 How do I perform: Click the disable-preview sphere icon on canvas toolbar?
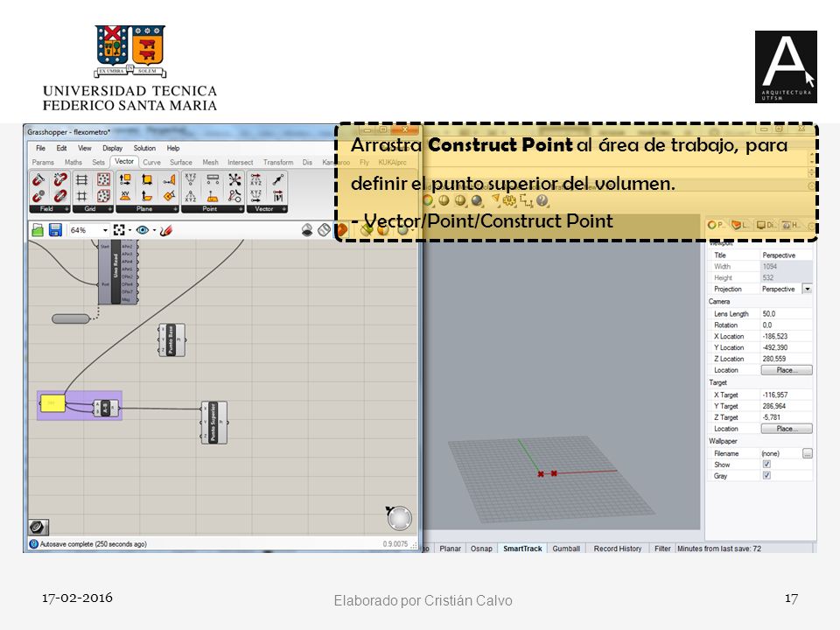tap(307, 230)
